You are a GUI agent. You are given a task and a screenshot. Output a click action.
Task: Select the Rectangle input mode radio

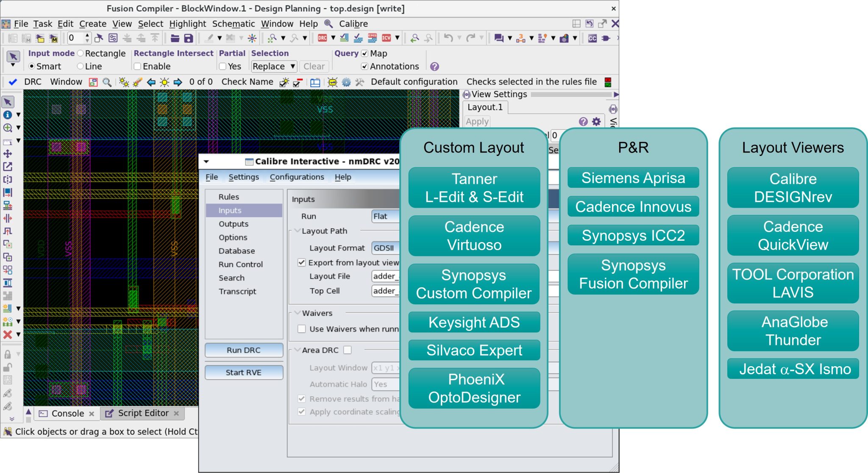pyautogui.click(x=80, y=53)
